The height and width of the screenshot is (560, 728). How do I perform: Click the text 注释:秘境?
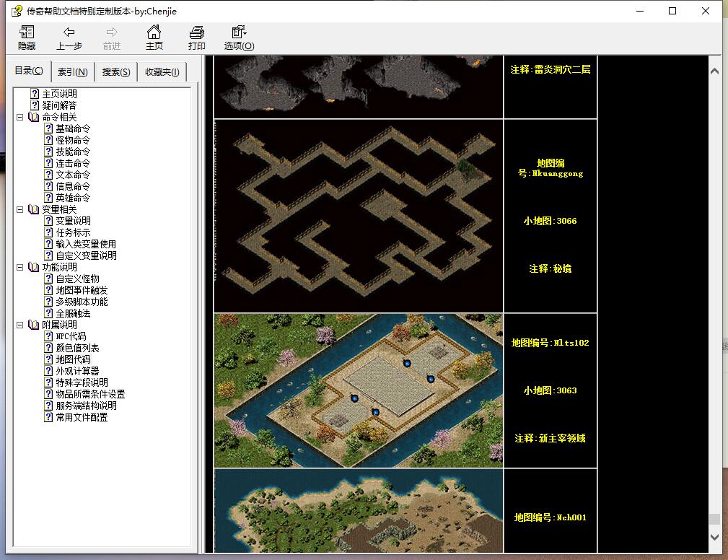click(551, 268)
